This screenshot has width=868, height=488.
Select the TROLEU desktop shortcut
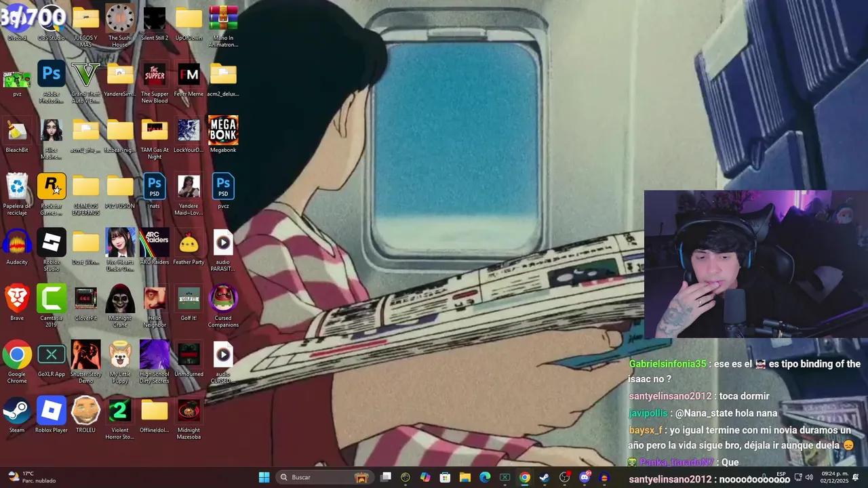pos(85,415)
